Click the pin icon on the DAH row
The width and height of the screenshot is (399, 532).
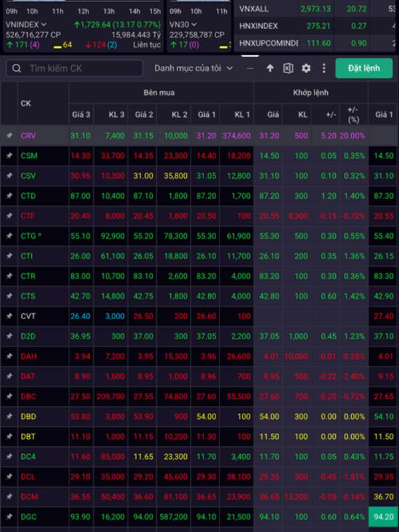[9, 356]
